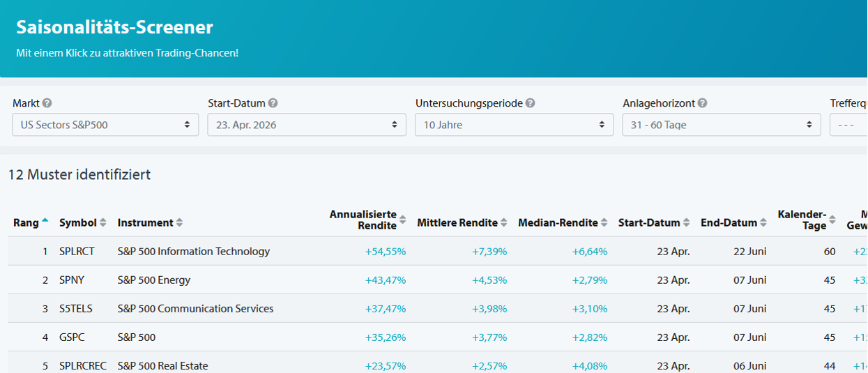Click sort arrows beside Instrument header
This screenshot has height=373, width=868.
pos(179,222)
